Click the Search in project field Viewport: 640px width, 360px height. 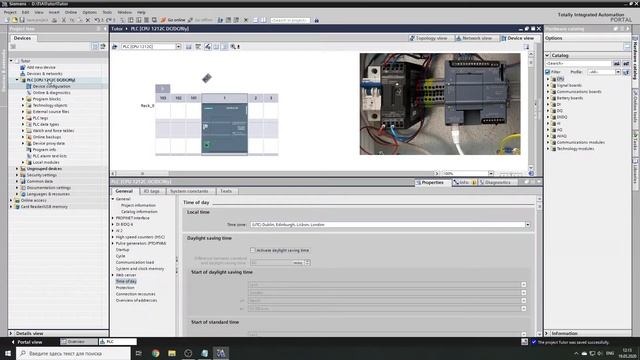tap(290, 20)
